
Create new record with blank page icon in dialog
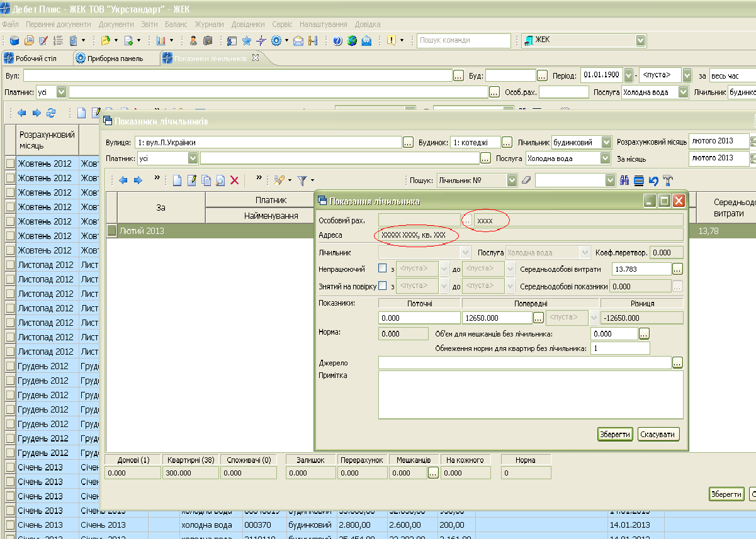(x=178, y=181)
